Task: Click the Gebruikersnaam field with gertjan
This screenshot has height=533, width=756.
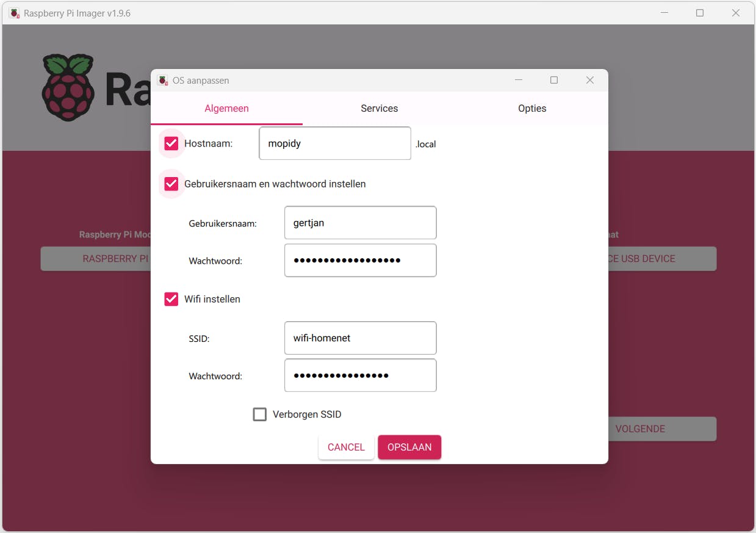Action: click(x=361, y=223)
